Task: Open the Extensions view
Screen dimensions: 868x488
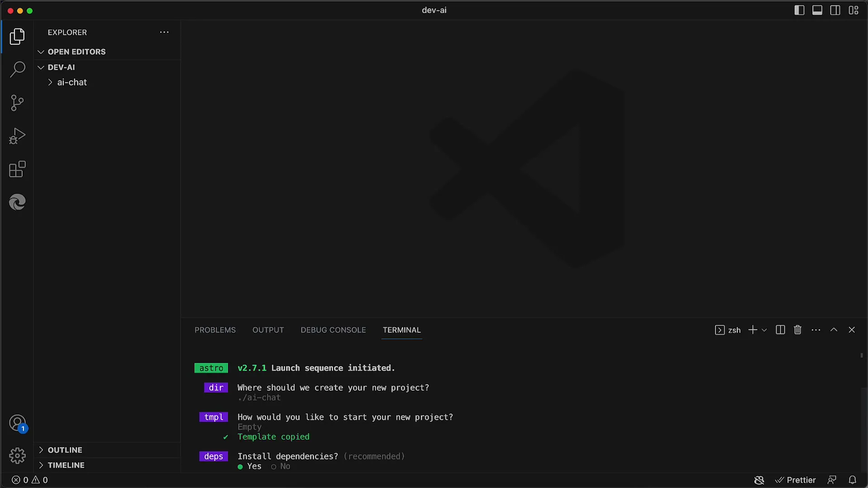Action: 17,169
